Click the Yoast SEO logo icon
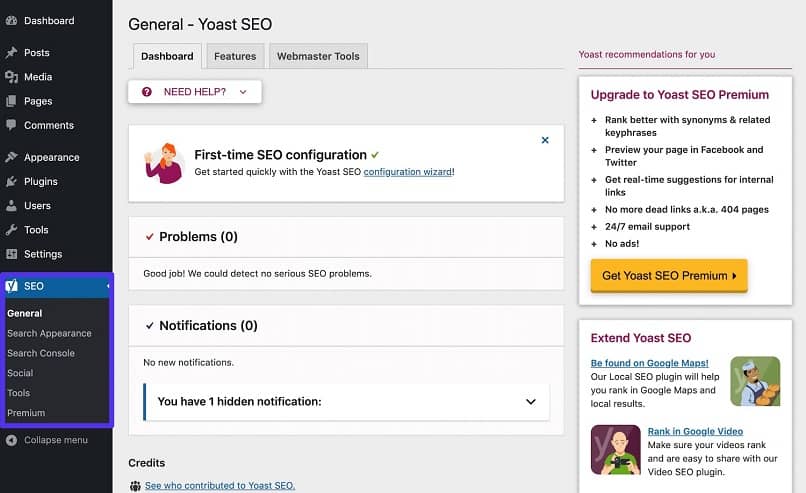 pyautogui.click(x=11, y=286)
